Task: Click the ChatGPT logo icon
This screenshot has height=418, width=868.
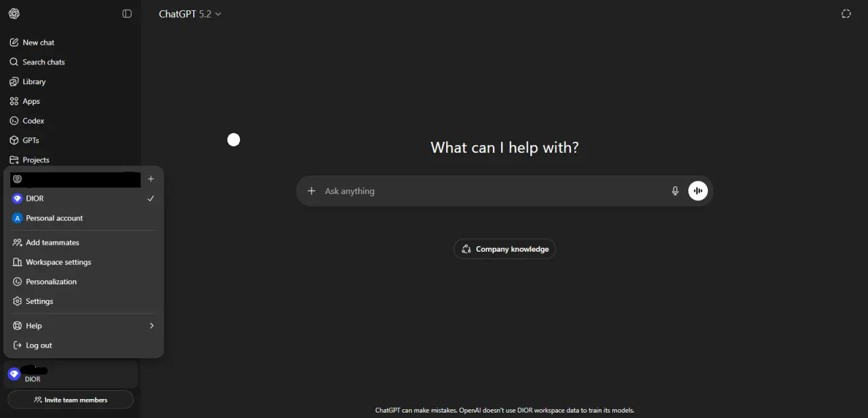Action: click(x=14, y=14)
